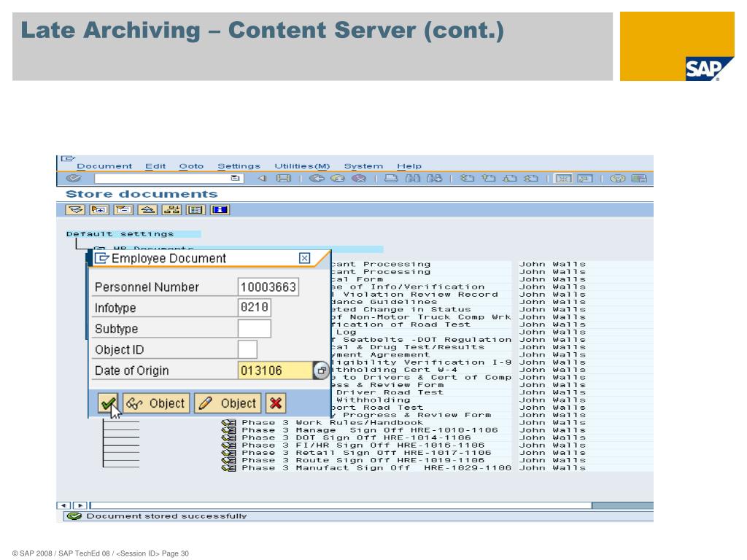The width and height of the screenshot is (747, 560).
Task: Click the Personnel Number field
Action: [x=268, y=287]
